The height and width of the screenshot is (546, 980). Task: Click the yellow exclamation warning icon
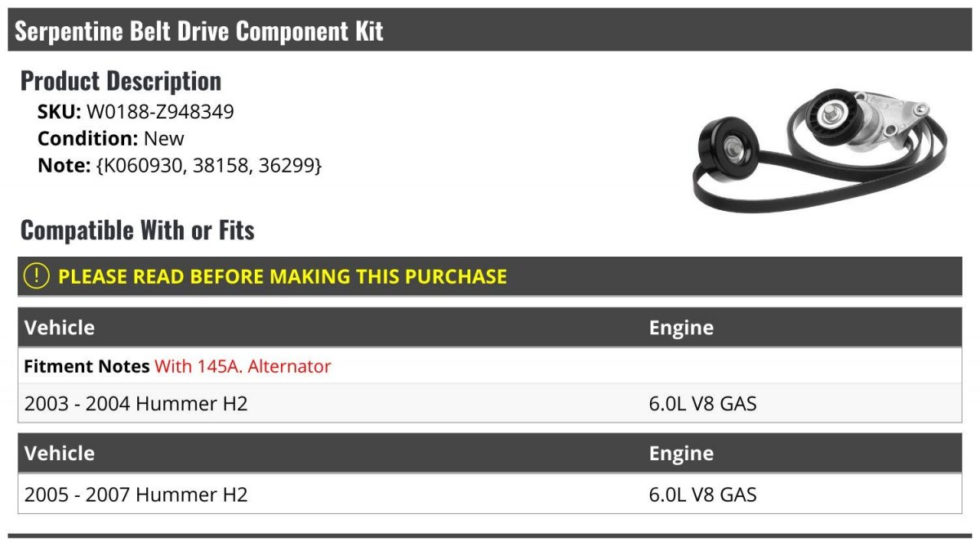[x=37, y=276]
